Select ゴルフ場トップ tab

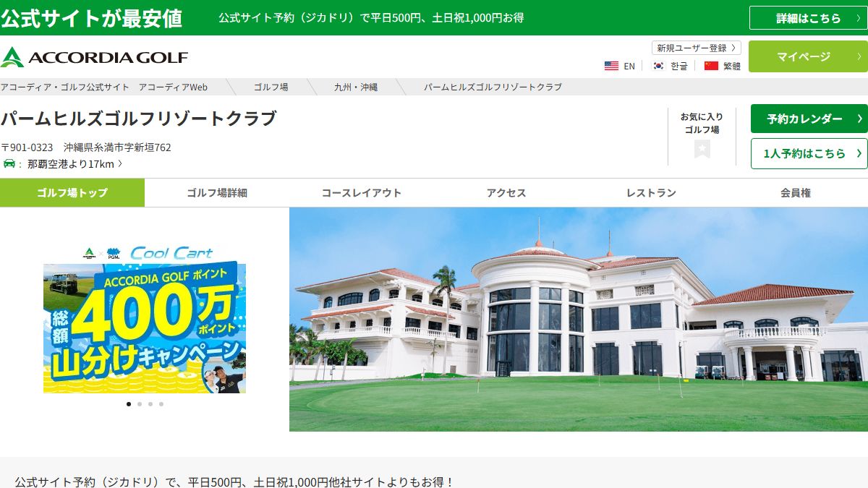[x=72, y=192]
